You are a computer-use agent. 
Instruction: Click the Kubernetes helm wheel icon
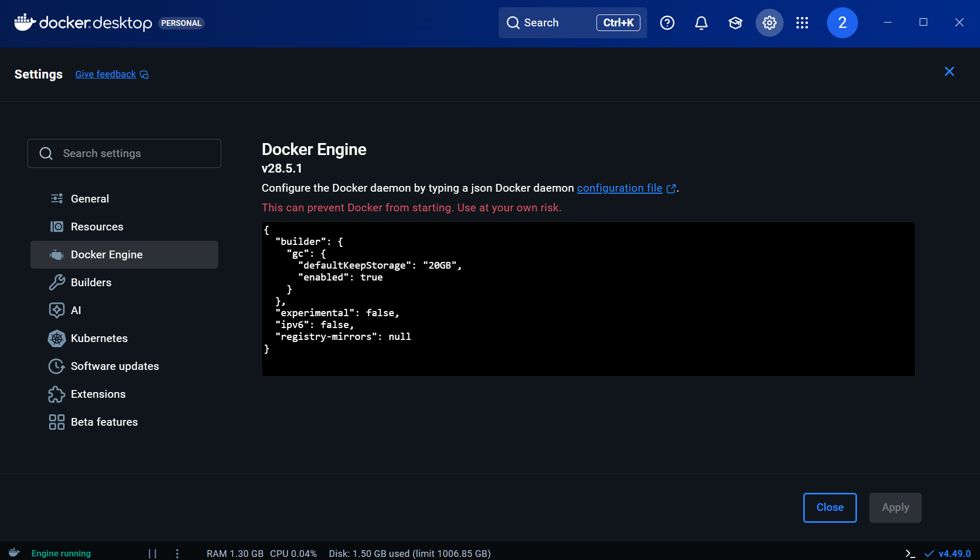click(x=56, y=338)
